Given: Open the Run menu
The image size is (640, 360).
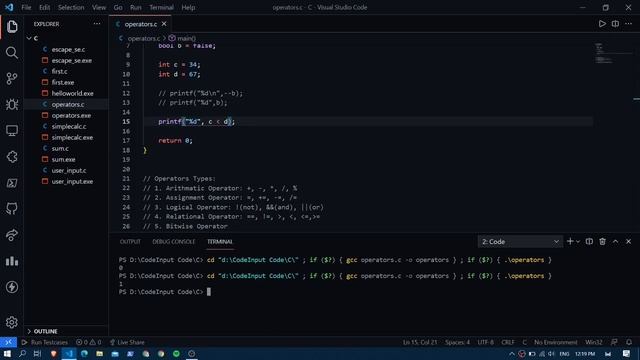Looking at the screenshot, I should coord(136,7).
